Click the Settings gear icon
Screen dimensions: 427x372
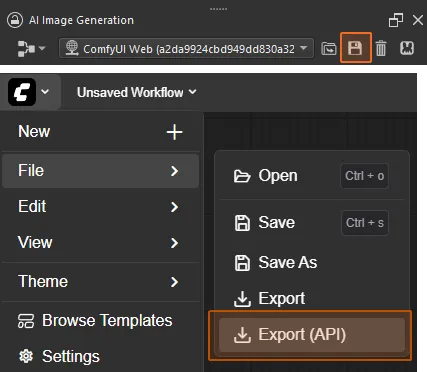click(x=26, y=356)
